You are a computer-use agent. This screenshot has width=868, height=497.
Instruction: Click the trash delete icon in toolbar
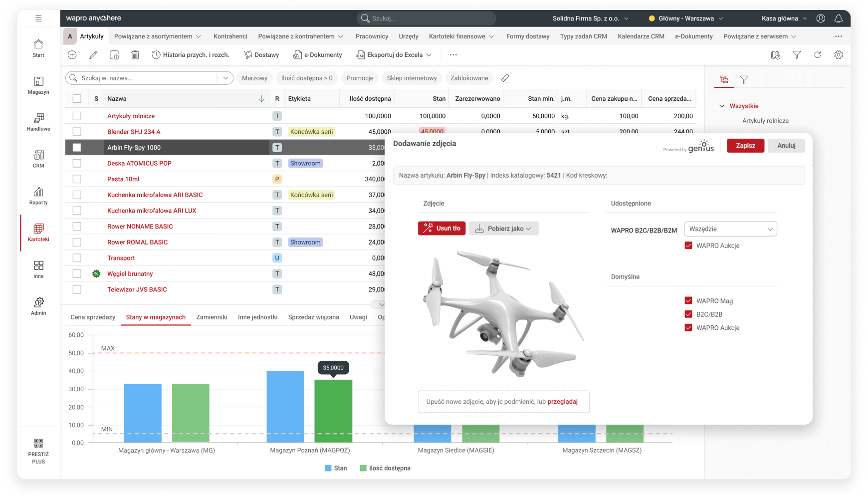click(135, 55)
